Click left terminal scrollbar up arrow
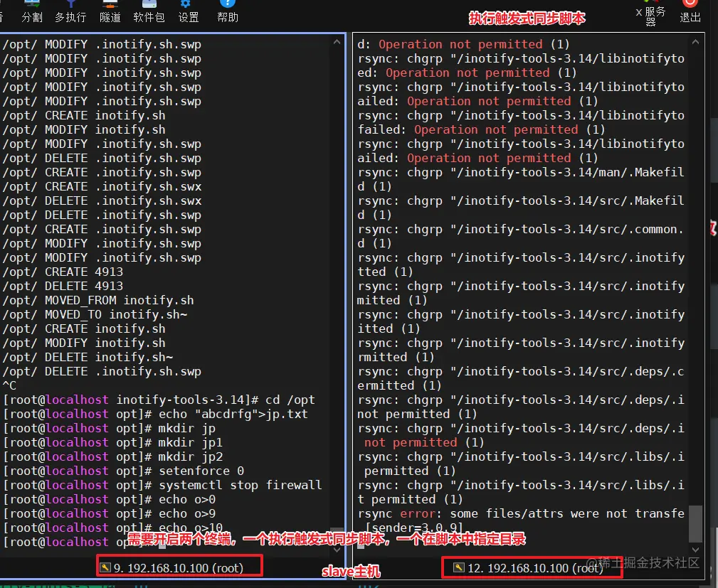Screen dimensions: 718x588 click(x=337, y=42)
